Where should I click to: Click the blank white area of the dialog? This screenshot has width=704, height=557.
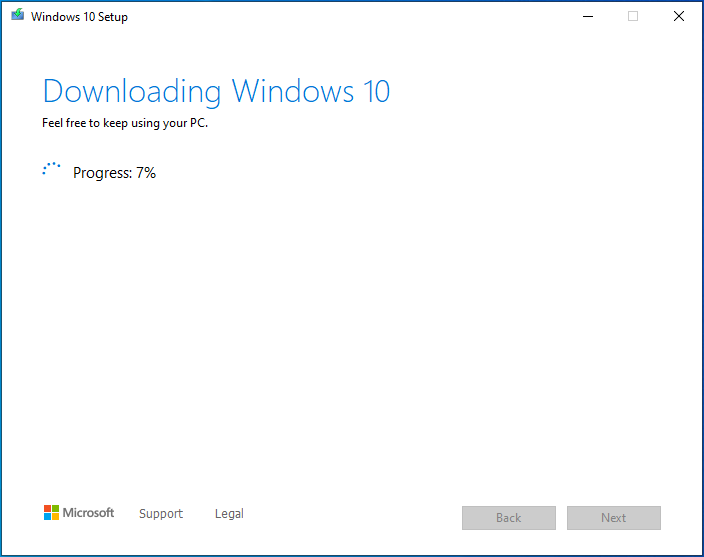(x=350, y=330)
